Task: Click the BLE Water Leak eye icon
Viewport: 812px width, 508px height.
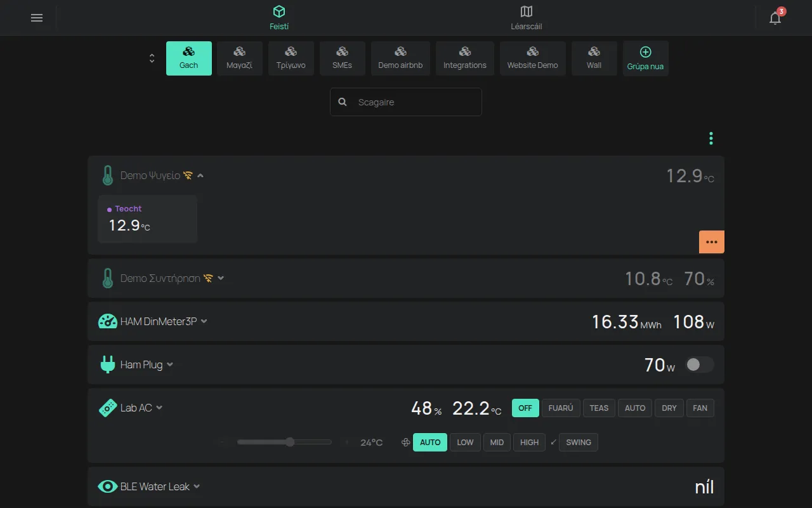Action: tap(108, 486)
